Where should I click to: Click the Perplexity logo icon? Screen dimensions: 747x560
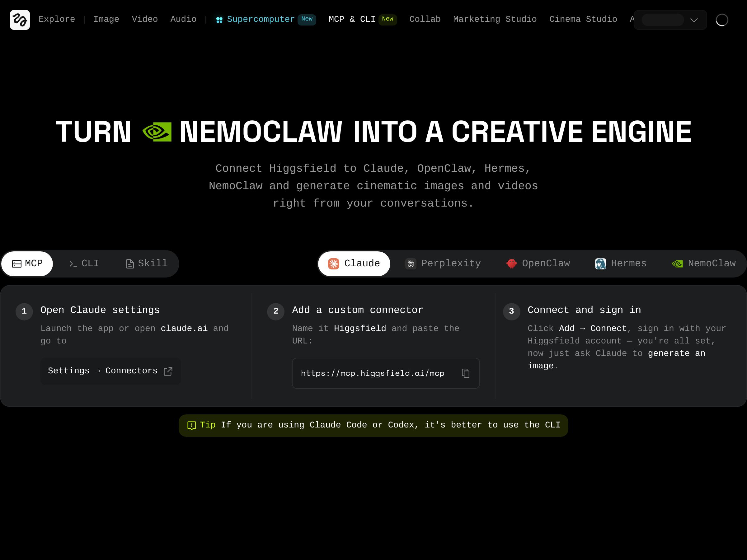point(411,264)
